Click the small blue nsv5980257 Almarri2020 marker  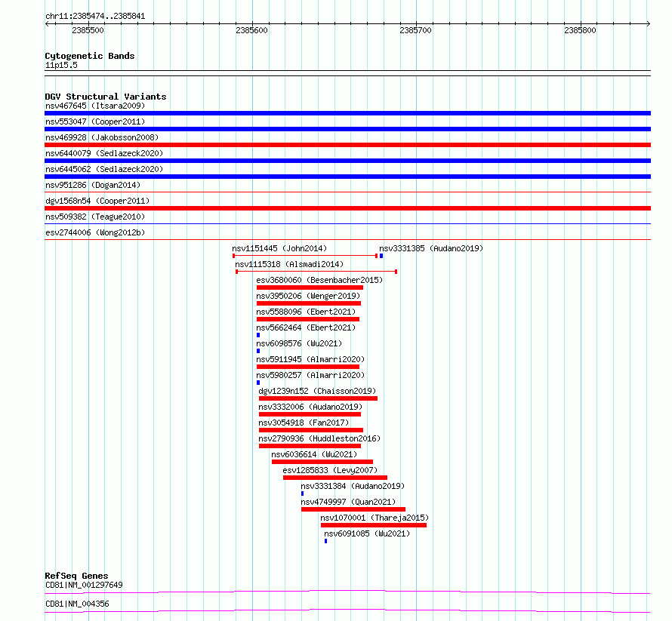pos(258,383)
